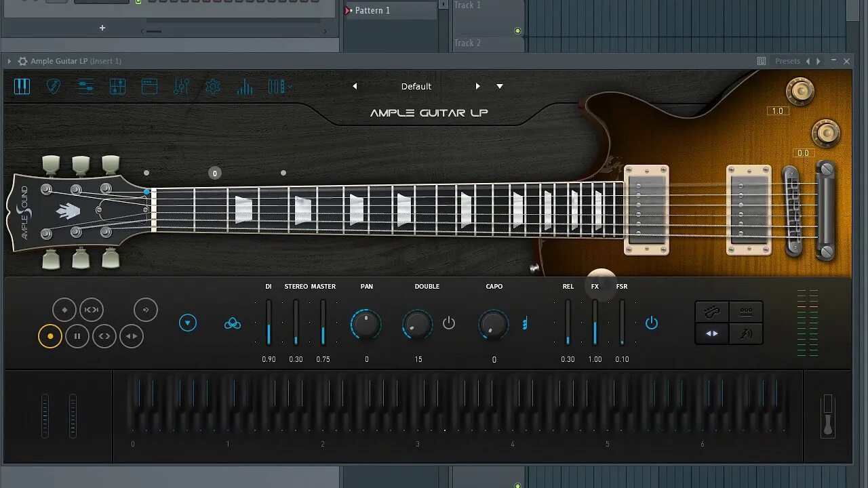Click the 1.0 knob value field
Screen dimensions: 868x488
point(778,111)
